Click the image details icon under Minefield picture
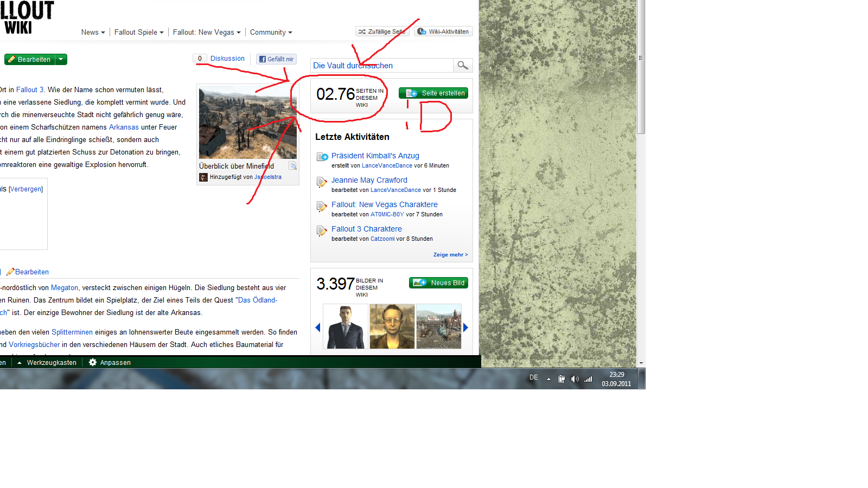 tap(293, 166)
